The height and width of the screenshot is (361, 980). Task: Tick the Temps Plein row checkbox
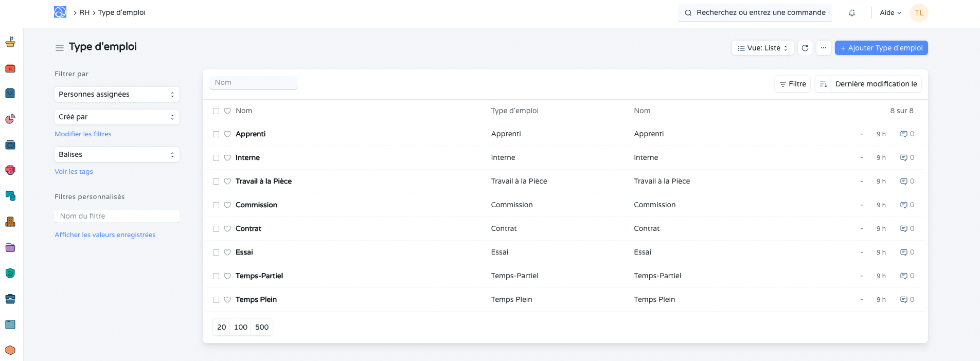coord(216,300)
